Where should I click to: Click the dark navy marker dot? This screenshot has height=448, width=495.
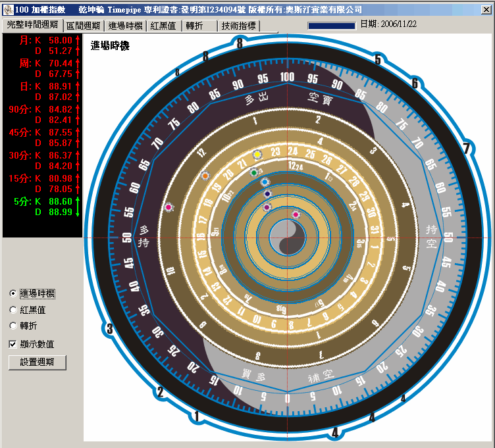point(267,194)
